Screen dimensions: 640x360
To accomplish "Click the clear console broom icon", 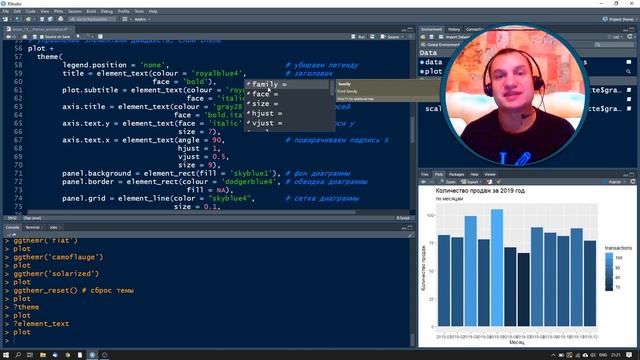I will tap(411, 235).
